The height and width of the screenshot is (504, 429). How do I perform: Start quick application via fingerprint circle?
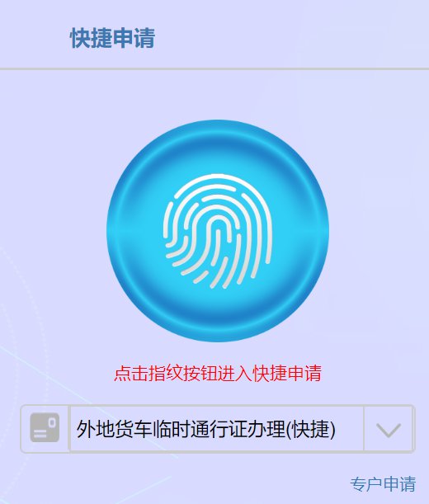[x=218, y=231]
